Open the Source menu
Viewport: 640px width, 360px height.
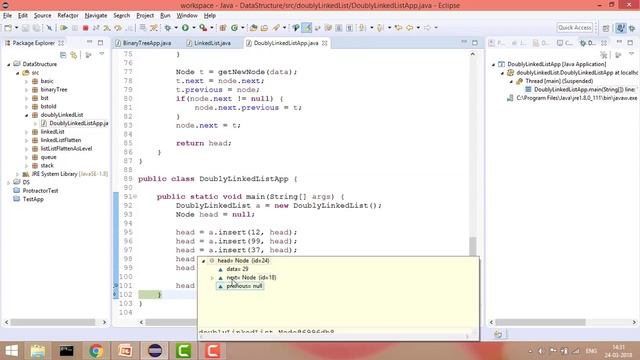pyautogui.click(x=42, y=16)
